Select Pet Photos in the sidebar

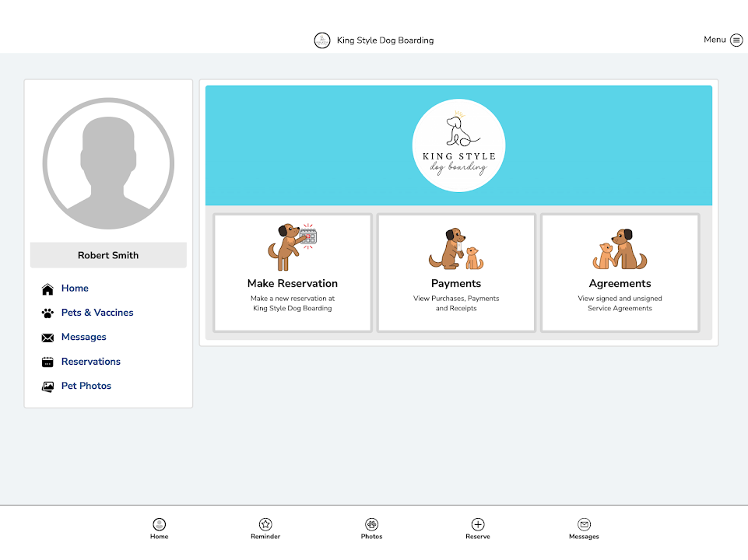(x=86, y=386)
